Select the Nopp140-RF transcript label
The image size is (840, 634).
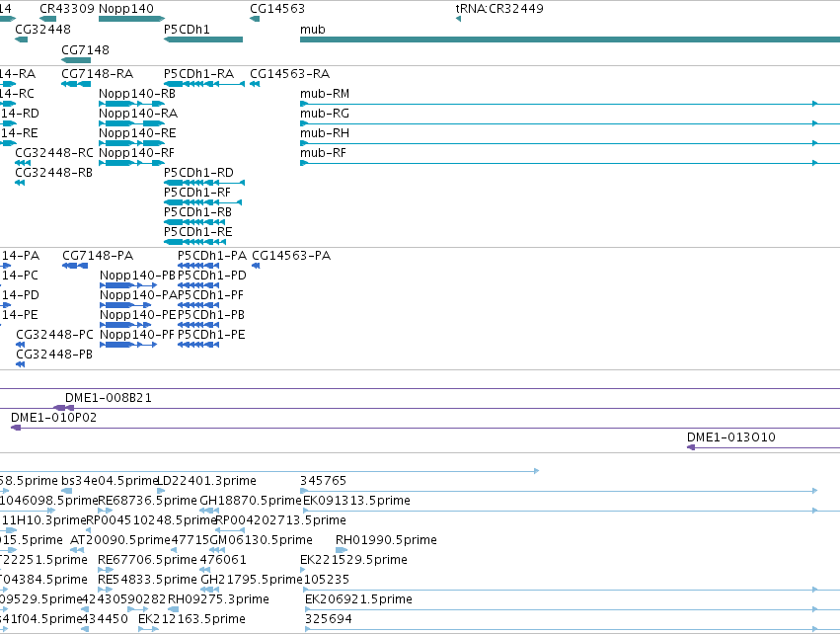coord(136,153)
